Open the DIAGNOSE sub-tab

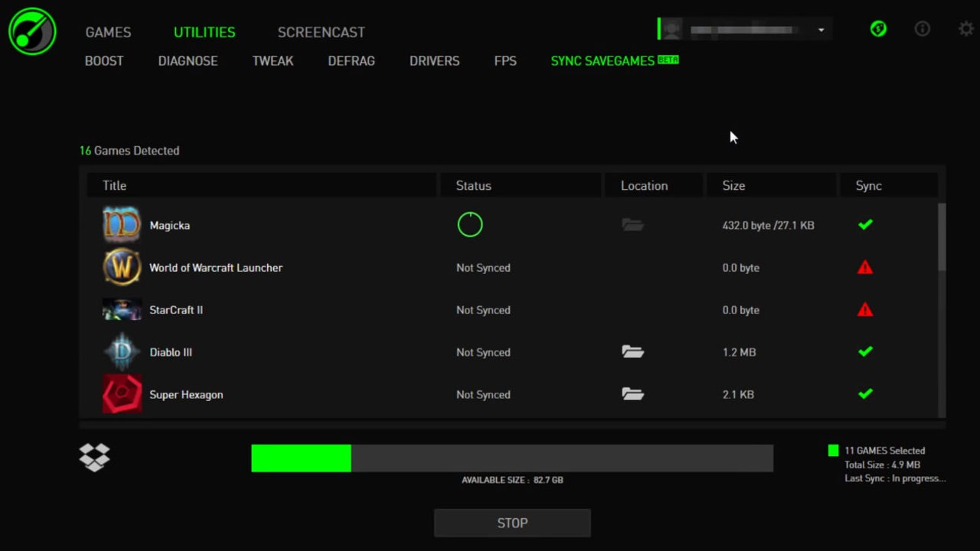tap(188, 60)
